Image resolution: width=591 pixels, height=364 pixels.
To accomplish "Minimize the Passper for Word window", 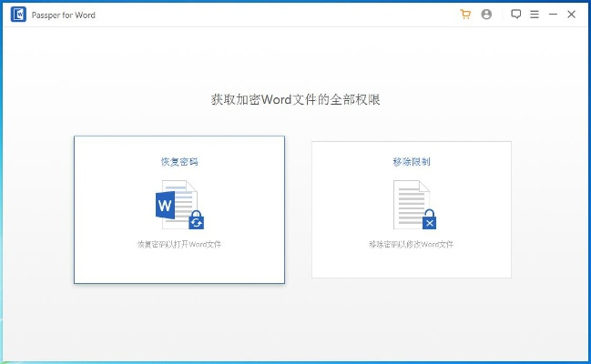I will coord(553,15).
